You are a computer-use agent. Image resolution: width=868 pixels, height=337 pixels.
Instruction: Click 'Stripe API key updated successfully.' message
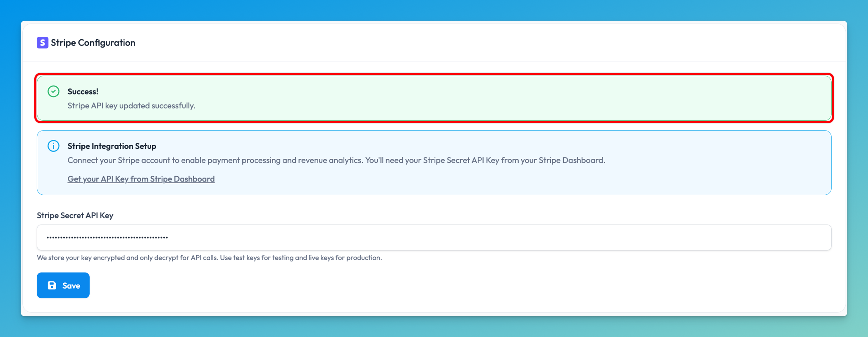coord(131,106)
